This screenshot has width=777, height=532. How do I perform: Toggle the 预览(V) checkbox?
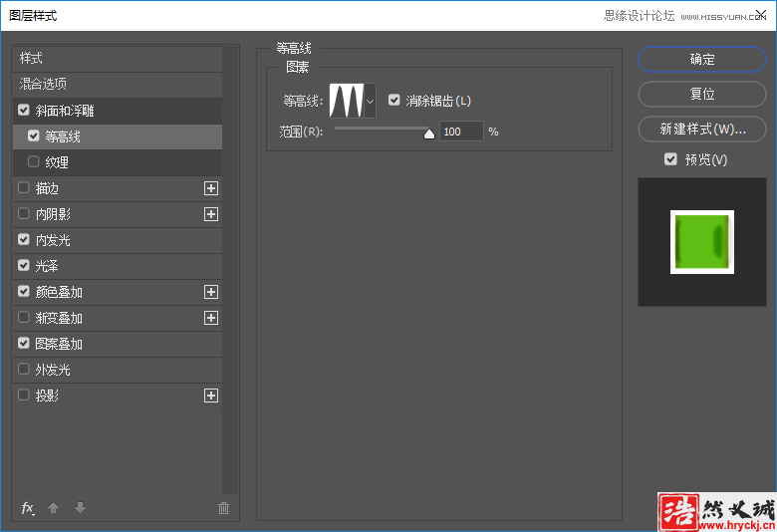click(670, 159)
